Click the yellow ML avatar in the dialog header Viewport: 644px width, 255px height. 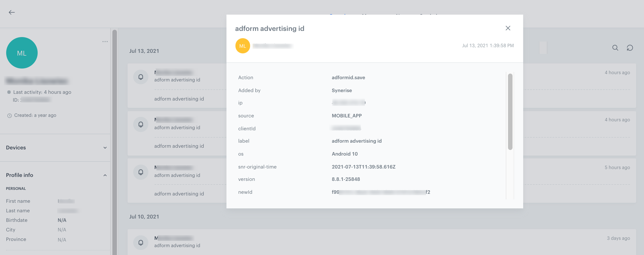(x=243, y=46)
